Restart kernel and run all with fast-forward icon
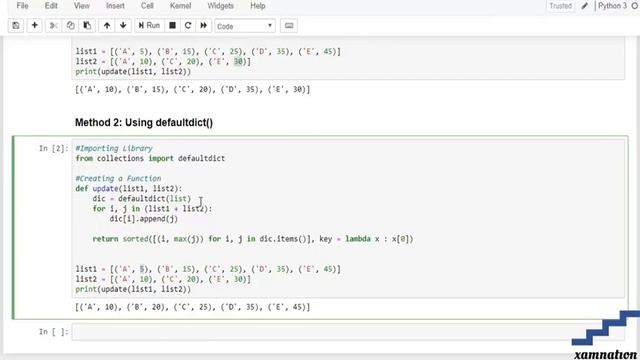 point(203,26)
